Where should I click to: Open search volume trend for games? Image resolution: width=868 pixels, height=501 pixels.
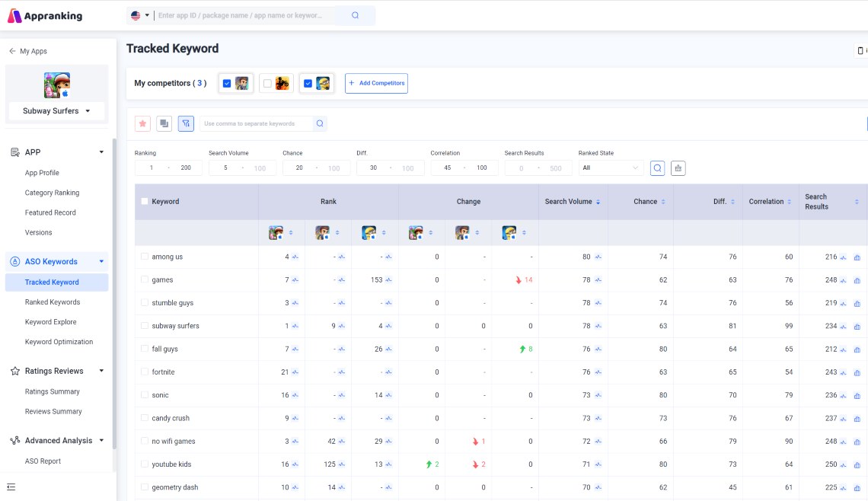[x=598, y=280]
